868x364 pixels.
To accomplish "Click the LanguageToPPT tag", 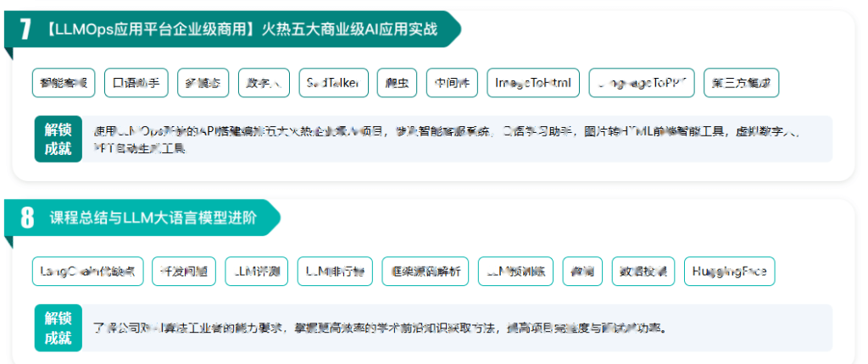I will (641, 83).
